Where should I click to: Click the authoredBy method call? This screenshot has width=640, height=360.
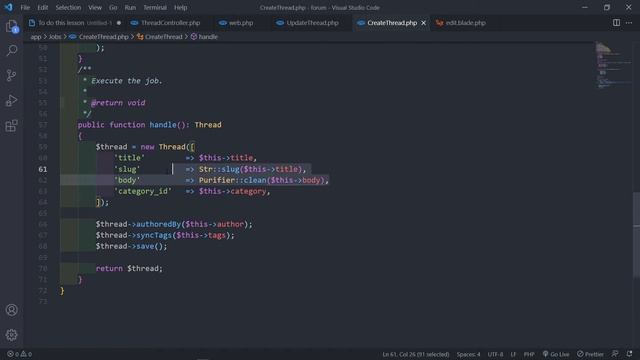click(158, 224)
